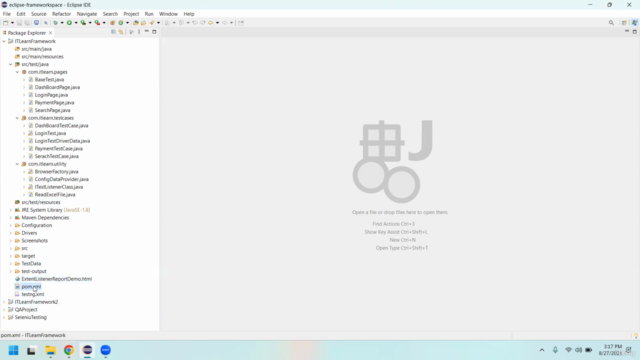The height and width of the screenshot is (360, 640).
Task: Click the Run External Tools icon
Action: click(97, 23)
